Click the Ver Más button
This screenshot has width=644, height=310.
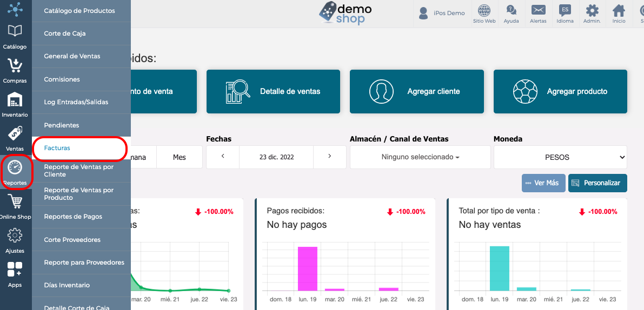pos(543,183)
